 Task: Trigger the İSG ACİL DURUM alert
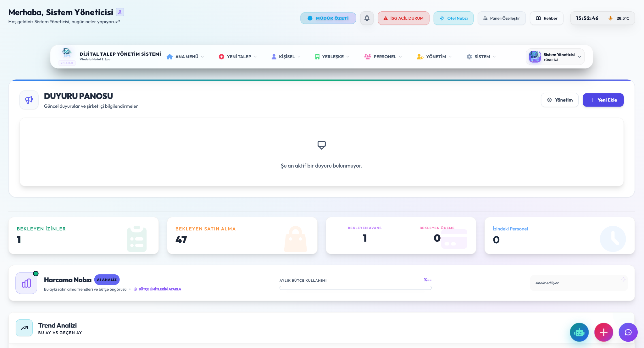pos(403,18)
